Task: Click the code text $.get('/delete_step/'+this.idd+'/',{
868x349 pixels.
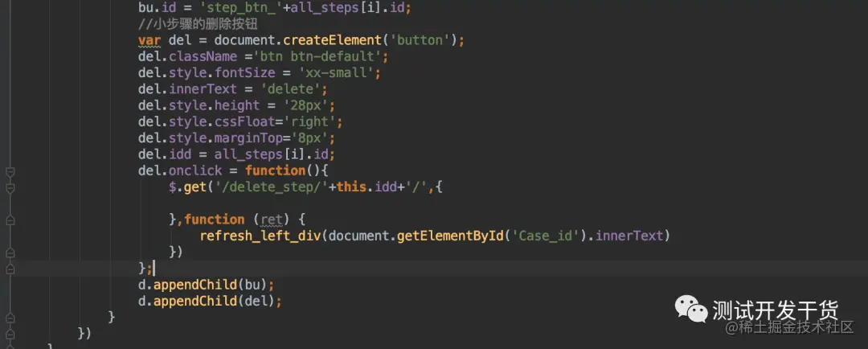Action: 305,187
